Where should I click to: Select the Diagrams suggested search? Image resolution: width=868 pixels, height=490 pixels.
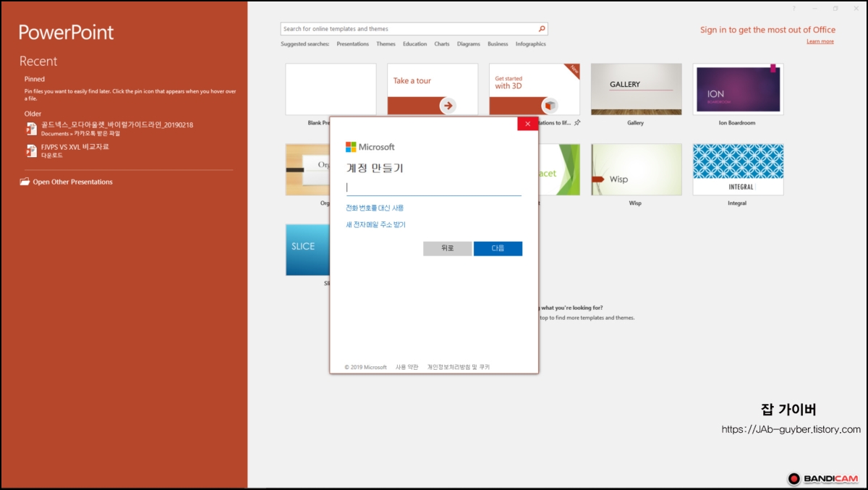click(x=468, y=44)
